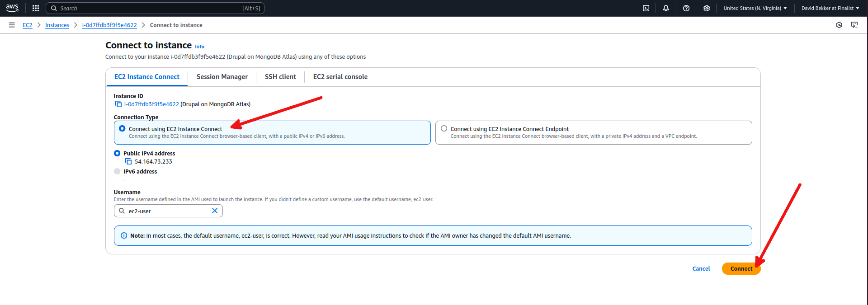Image resolution: width=868 pixels, height=305 pixels.
Task: Select Connect using EC2 Instance Connect Endpoint
Action: pyautogui.click(x=444, y=128)
